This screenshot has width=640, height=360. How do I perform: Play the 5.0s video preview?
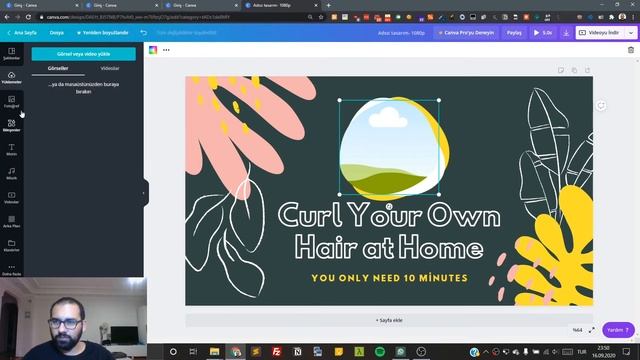pyautogui.click(x=542, y=33)
